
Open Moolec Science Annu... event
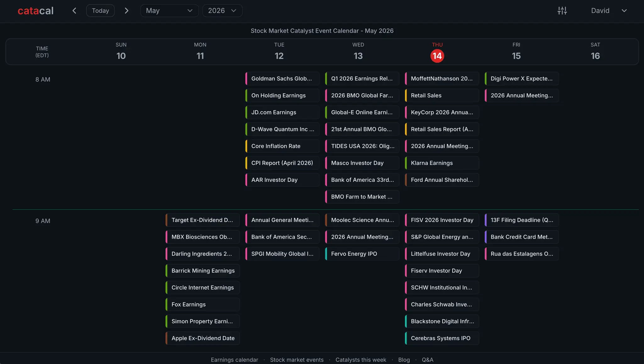click(x=362, y=220)
